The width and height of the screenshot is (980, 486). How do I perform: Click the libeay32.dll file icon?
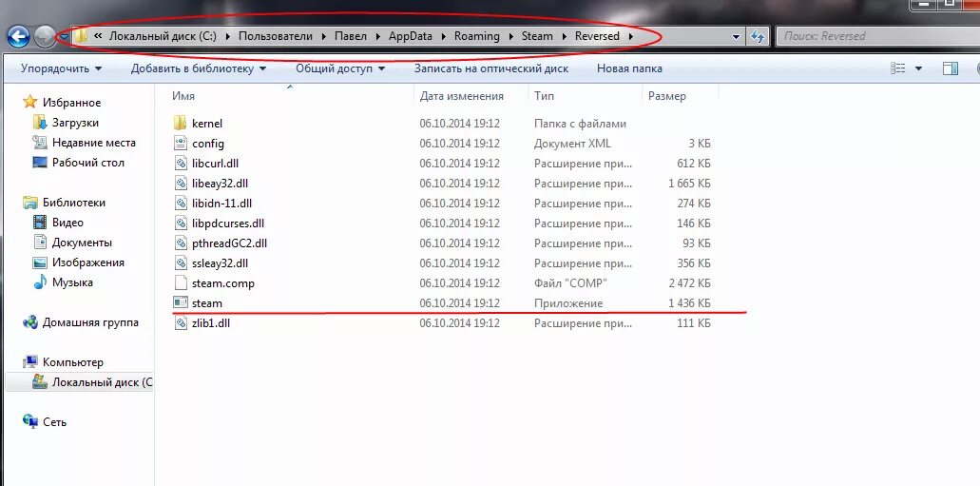coord(180,184)
